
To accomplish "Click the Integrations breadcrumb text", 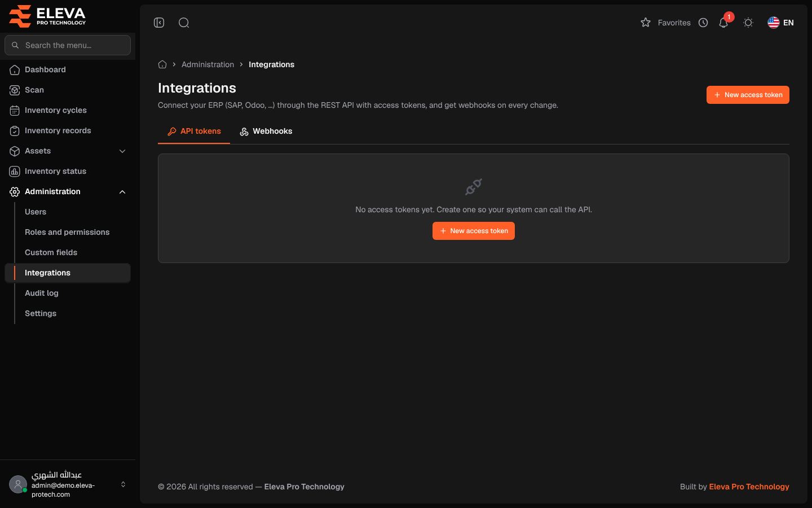I will (x=271, y=64).
